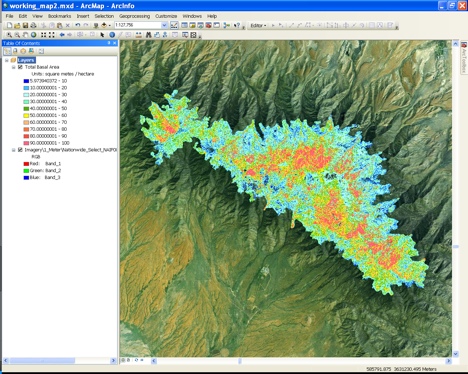Click the Find binoculars icon

coord(149,35)
